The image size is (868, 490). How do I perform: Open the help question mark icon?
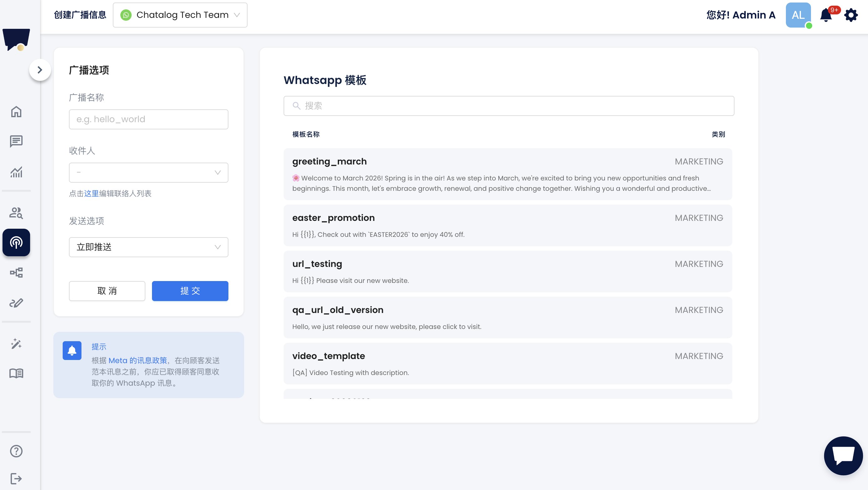[16, 451]
